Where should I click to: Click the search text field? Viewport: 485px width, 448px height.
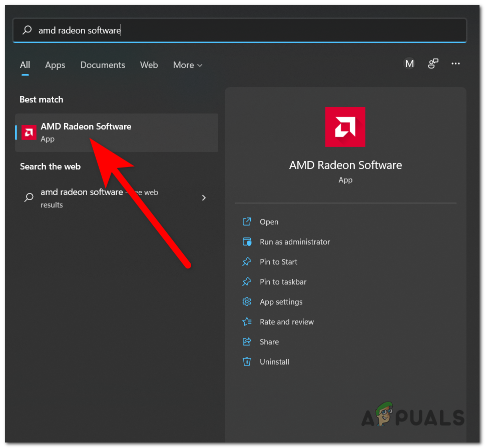[x=239, y=30]
